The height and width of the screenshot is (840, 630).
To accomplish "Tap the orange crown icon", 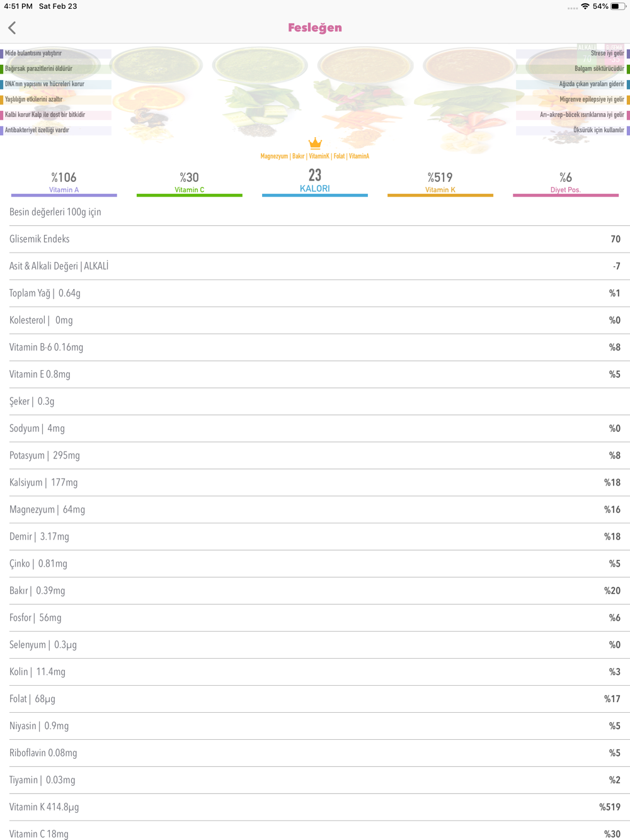I will [315, 144].
